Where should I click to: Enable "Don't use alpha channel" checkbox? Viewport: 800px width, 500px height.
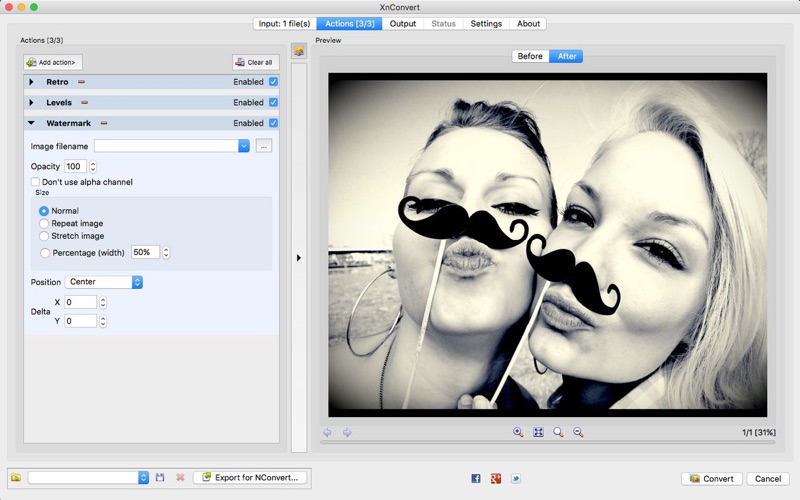(36, 182)
